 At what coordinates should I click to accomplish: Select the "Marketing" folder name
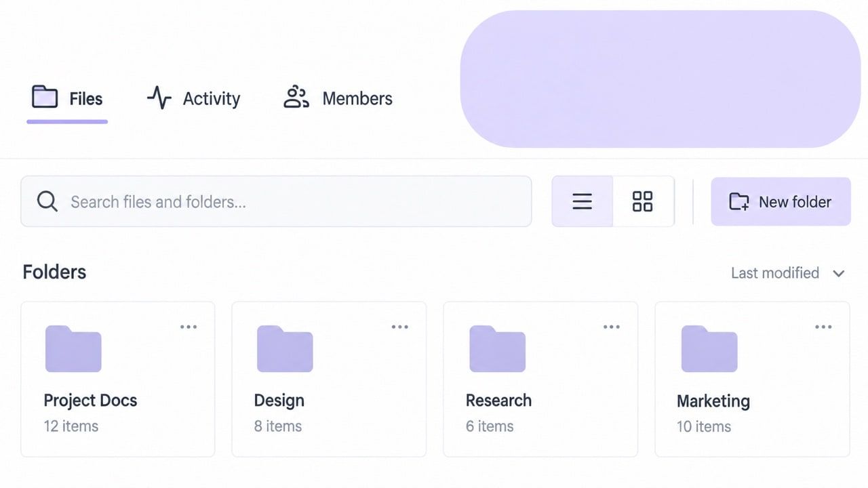713,401
